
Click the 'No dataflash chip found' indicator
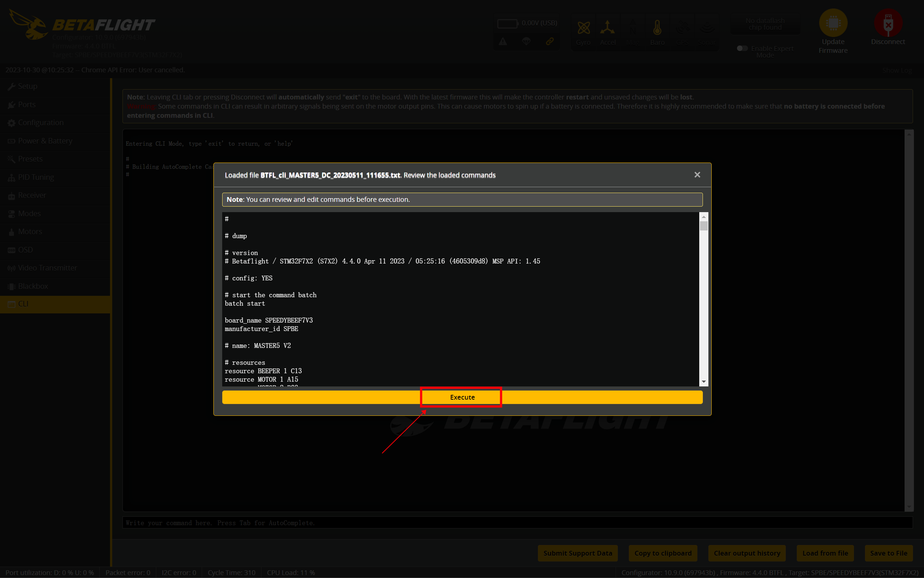click(x=765, y=24)
